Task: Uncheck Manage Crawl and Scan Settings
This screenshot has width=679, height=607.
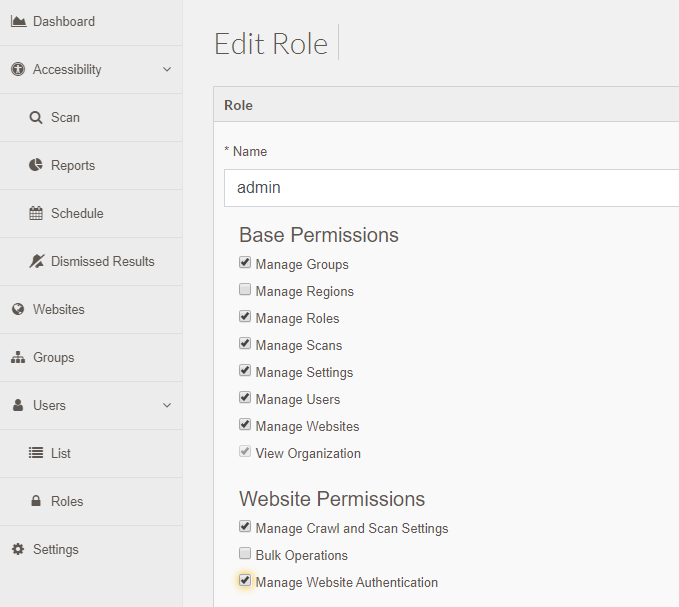Action: click(x=245, y=526)
